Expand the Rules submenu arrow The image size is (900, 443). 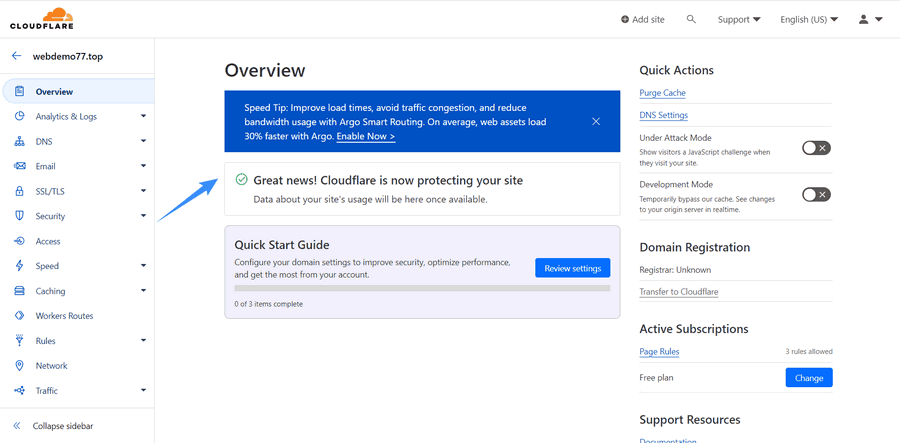pos(143,340)
